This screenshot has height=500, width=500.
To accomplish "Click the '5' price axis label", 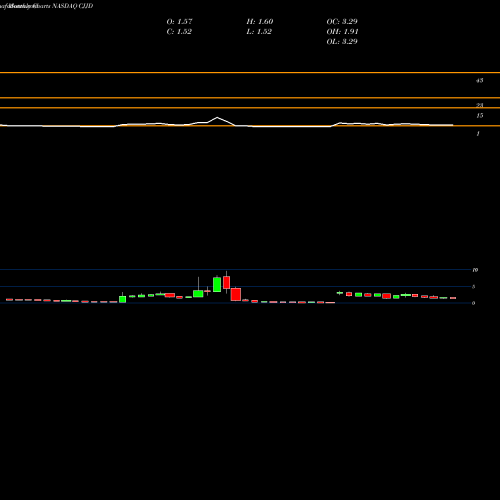I will pos(473,287).
